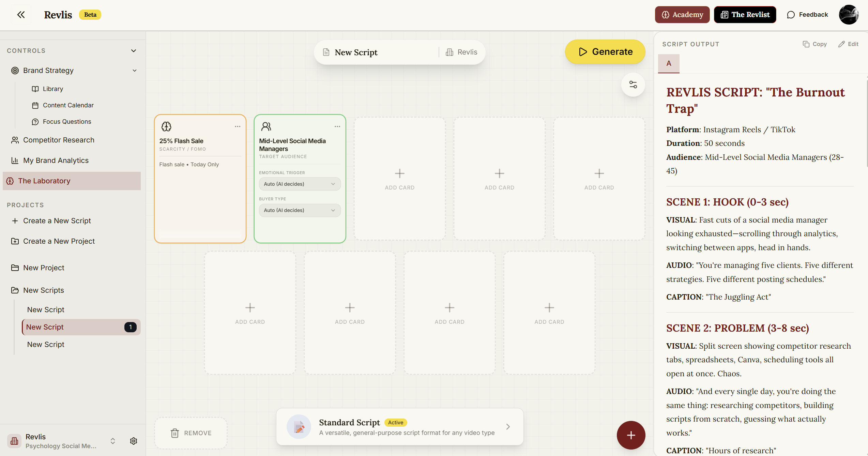Copy the script output

coord(814,44)
